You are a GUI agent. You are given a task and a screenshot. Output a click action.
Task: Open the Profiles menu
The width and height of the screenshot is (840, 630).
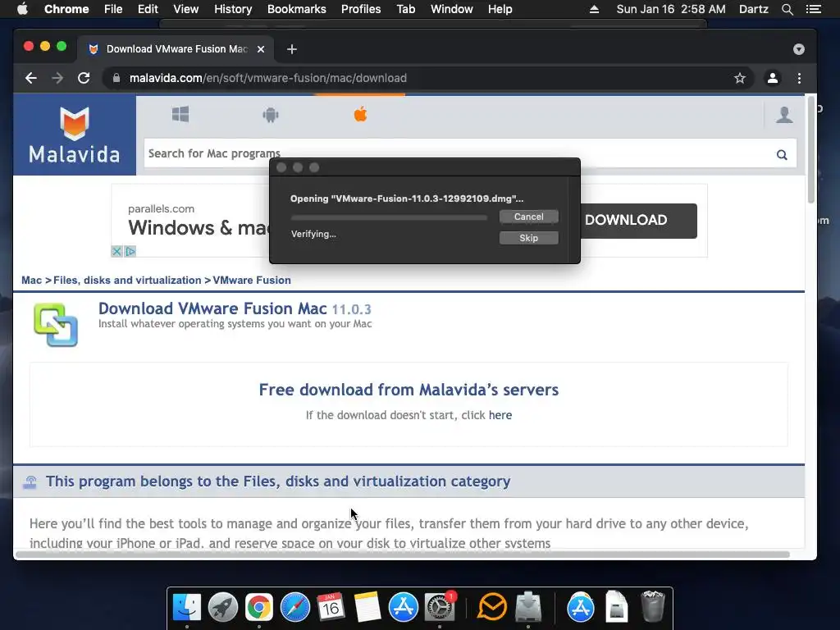pyautogui.click(x=361, y=9)
